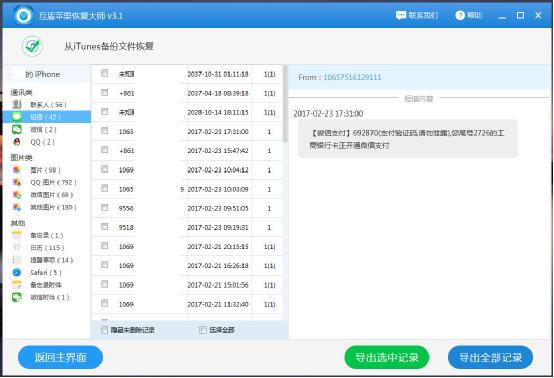Check the row dated 2017-02-23 15:47:42

pos(104,150)
